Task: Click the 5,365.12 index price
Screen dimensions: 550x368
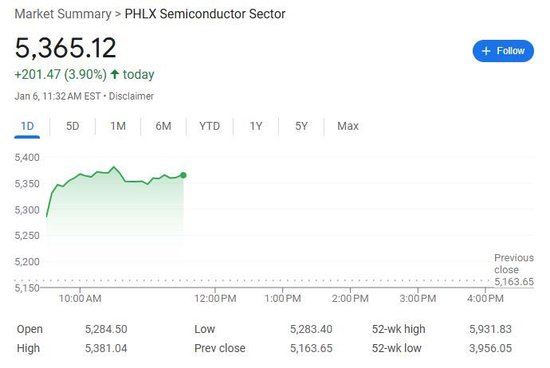Action: click(65, 48)
